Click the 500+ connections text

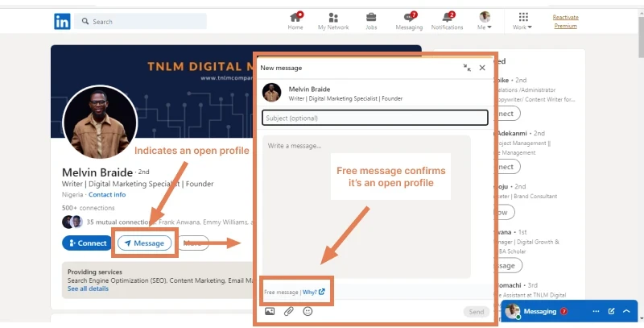point(89,208)
